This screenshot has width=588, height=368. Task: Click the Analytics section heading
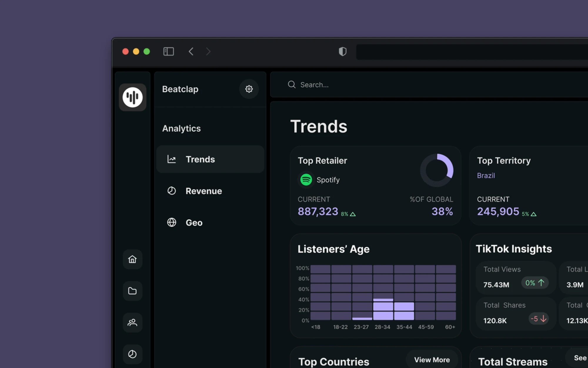click(181, 129)
